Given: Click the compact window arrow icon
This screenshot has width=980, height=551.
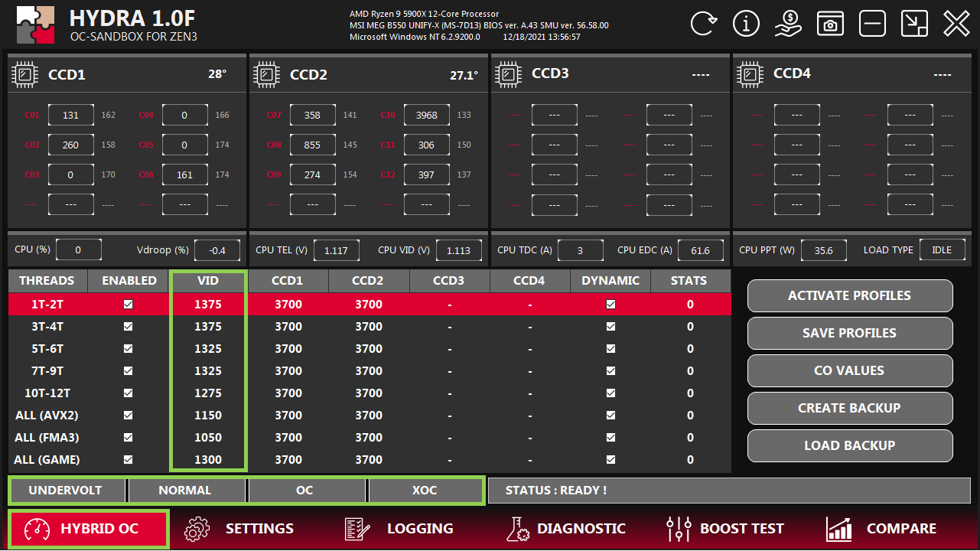Looking at the screenshot, I should point(914,24).
